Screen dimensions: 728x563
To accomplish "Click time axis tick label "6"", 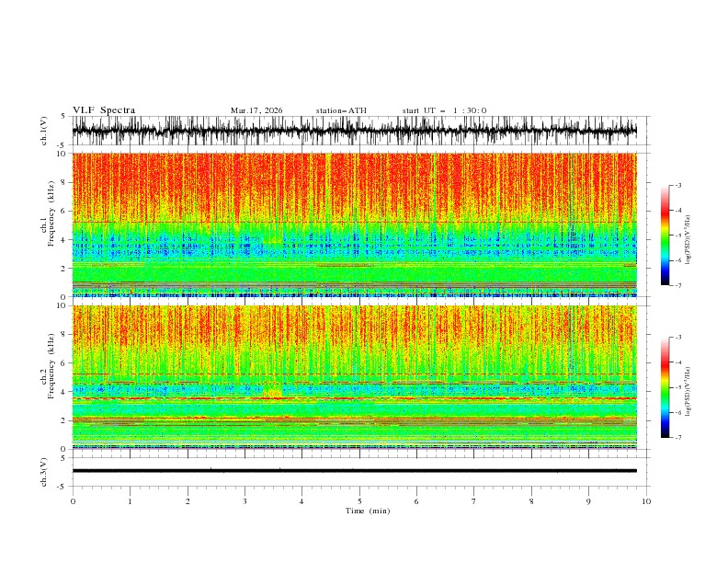I will click(x=416, y=501).
